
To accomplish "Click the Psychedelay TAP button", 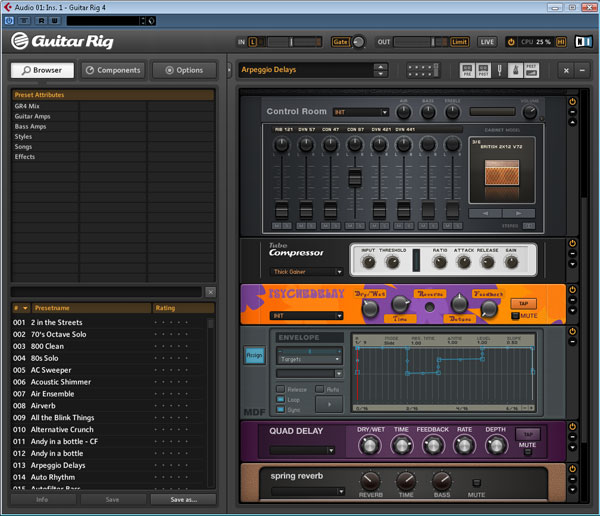I will tap(523, 304).
